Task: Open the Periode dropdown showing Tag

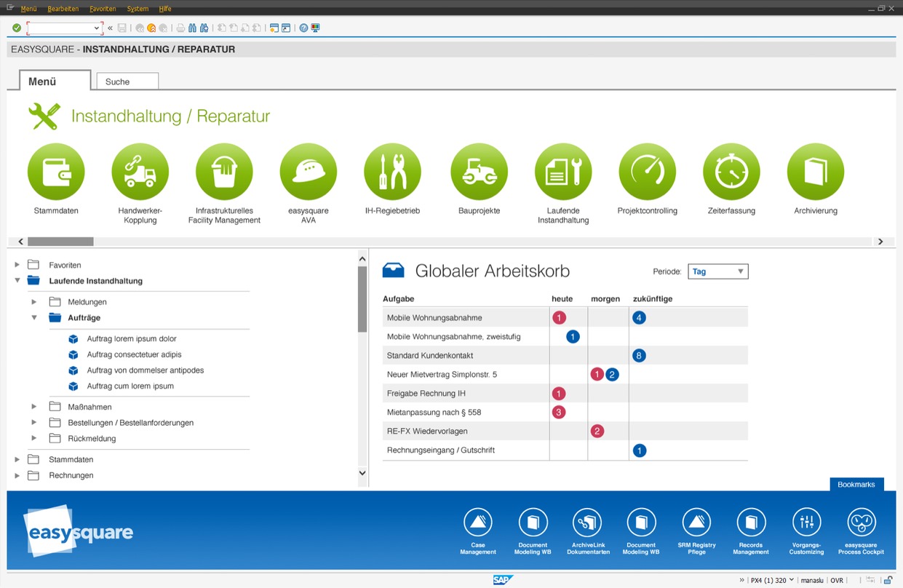Action: 717,271
